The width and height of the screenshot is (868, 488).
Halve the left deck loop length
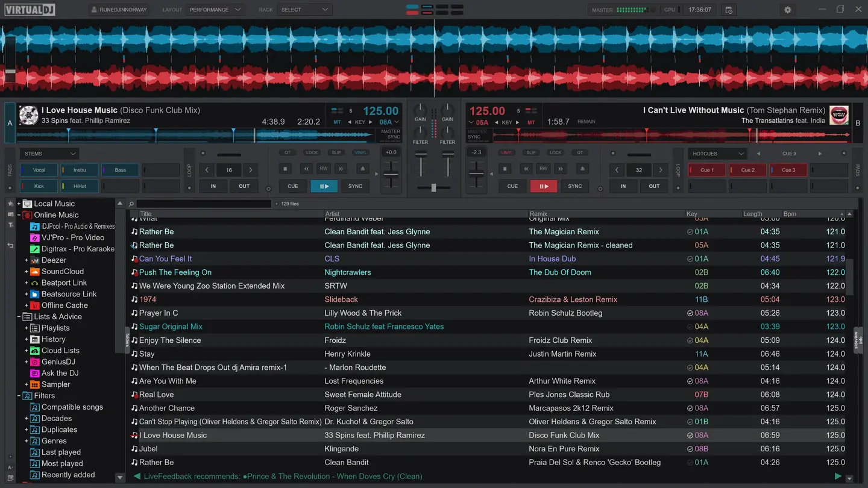pyautogui.click(x=207, y=170)
